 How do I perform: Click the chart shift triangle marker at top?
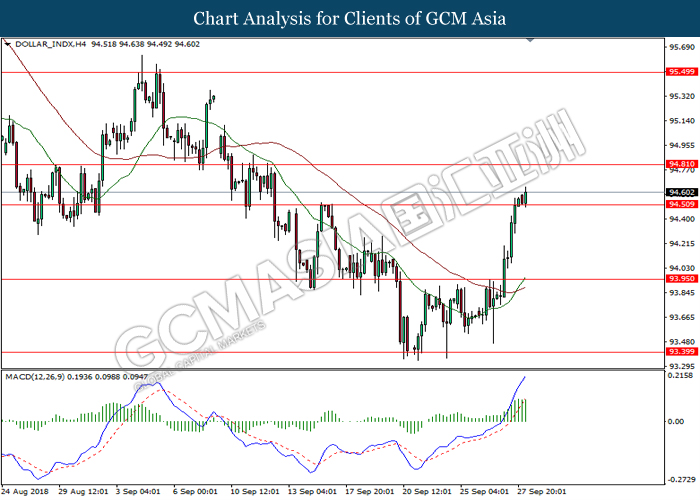530,40
